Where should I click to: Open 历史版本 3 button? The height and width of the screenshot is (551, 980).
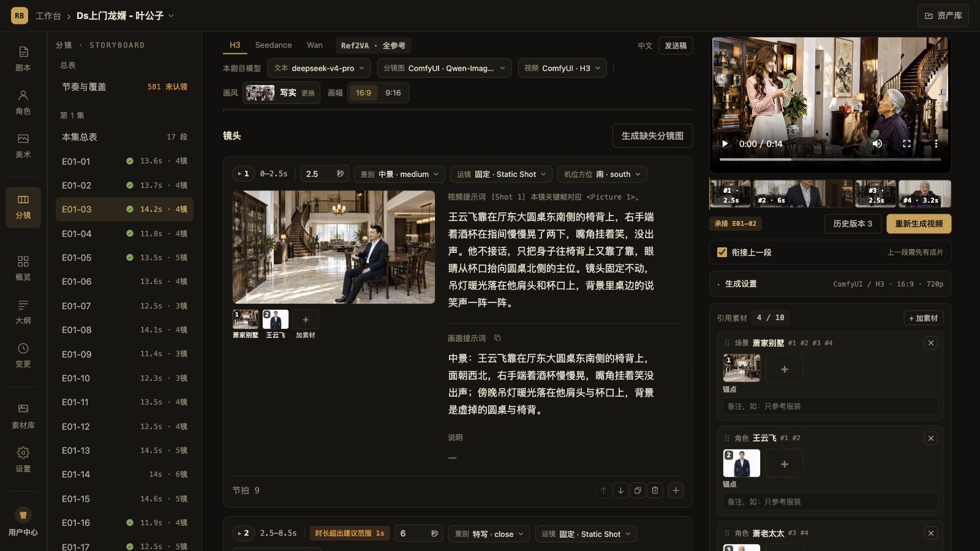pyautogui.click(x=853, y=223)
